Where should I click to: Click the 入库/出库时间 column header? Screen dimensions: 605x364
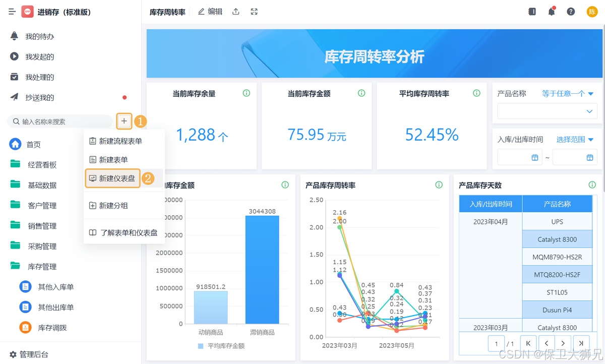point(491,204)
